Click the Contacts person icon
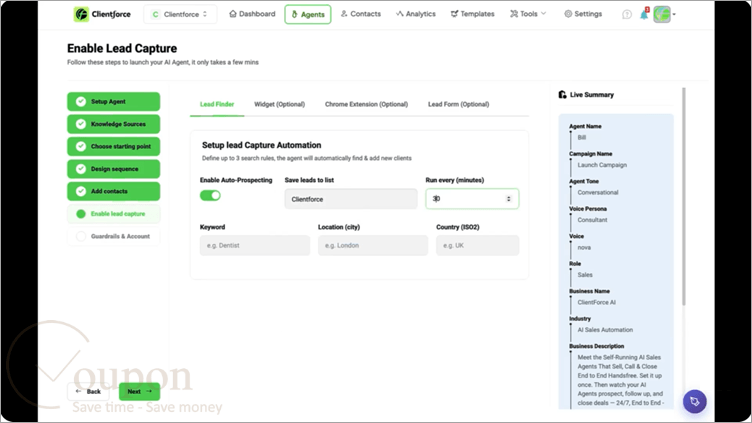The image size is (752, 423). pos(344,14)
